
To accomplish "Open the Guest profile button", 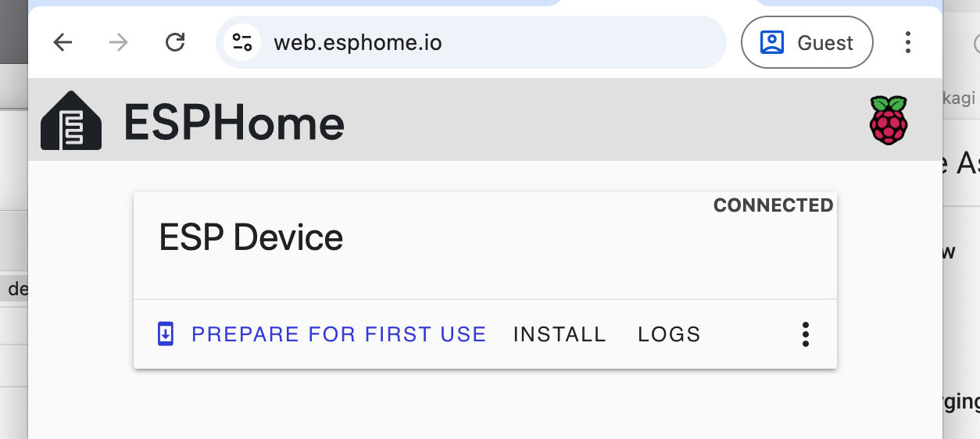I will [x=807, y=42].
